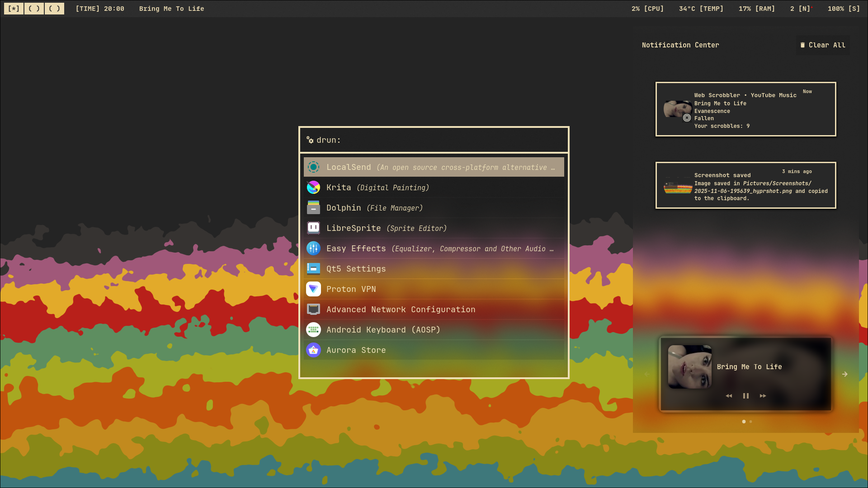Go to previous track in media player
868x488 pixels.
pos(729,396)
